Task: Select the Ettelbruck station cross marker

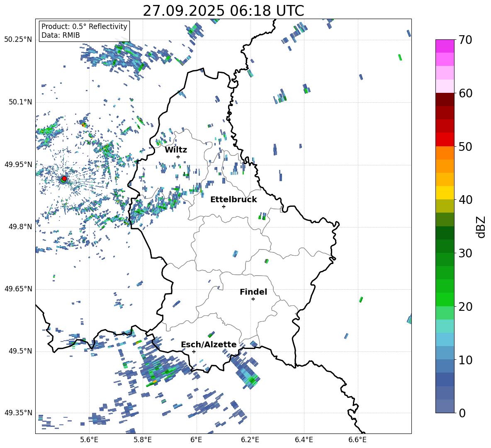Action: coord(224,206)
